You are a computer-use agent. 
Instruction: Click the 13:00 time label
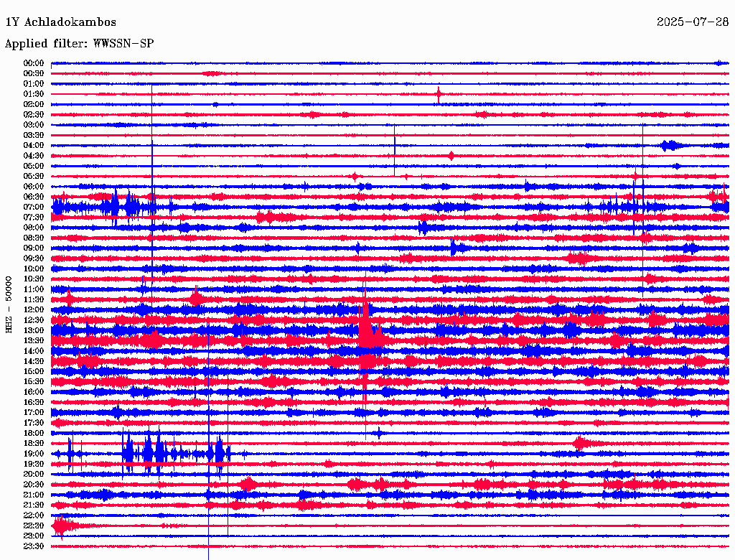[x=34, y=330]
